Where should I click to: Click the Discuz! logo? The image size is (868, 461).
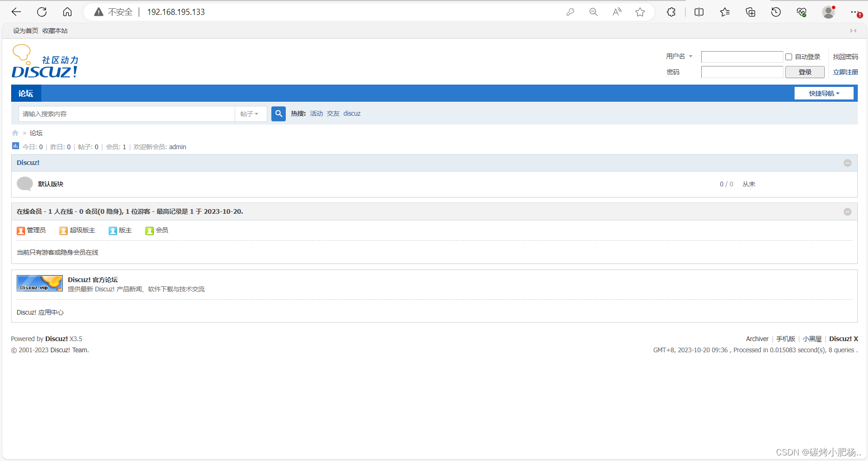tap(45, 61)
